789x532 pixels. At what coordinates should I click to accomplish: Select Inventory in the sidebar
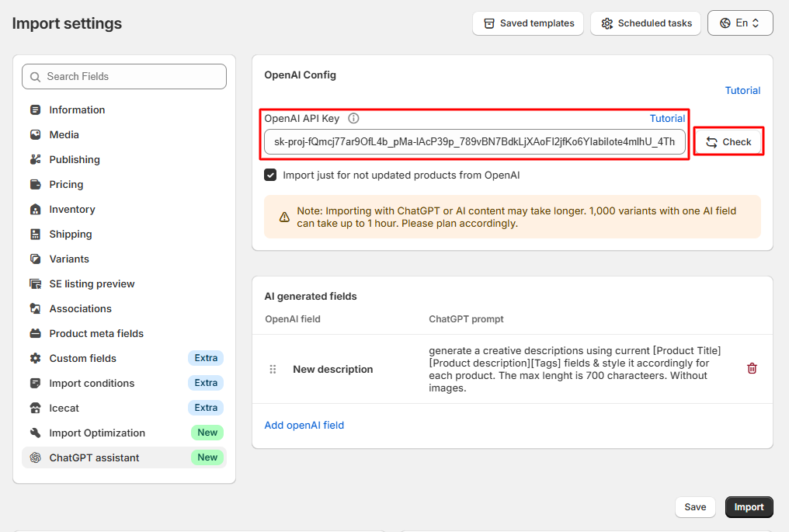point(124,210)
